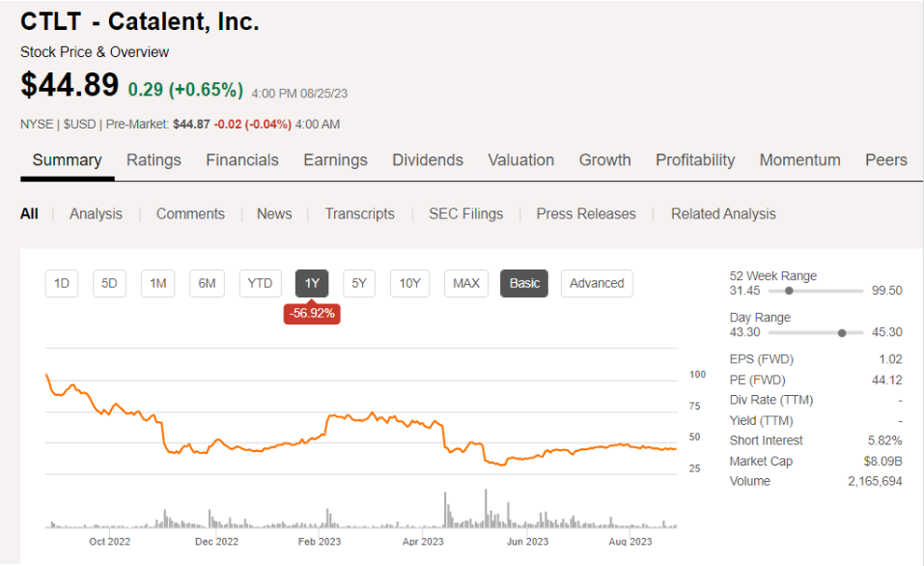Image resolution: width=924 pixels, height=566 pixels.
Task: Filter by Analysis articles
Action: click(x=96, y=214)
